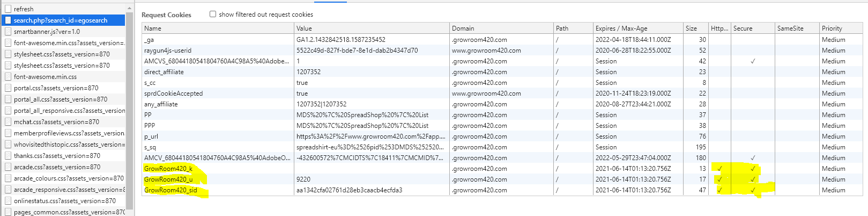Sort cookies by Expires / Max-Age header

click(x=621, y=28)
